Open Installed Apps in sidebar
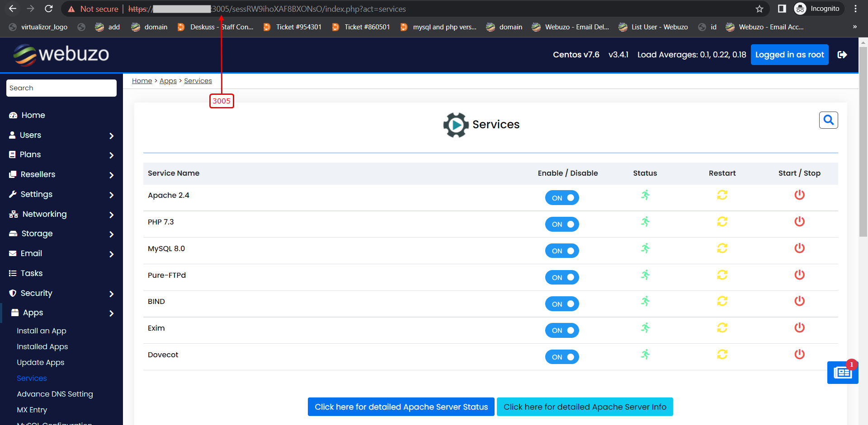The height and width of the screenshot is (425, 868). (42, 346)
